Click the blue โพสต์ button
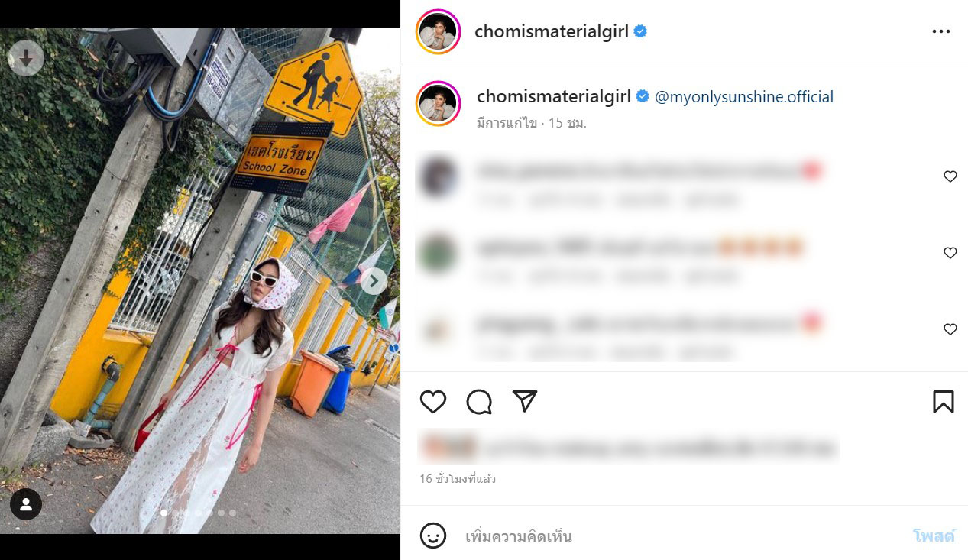 [934, 536]
